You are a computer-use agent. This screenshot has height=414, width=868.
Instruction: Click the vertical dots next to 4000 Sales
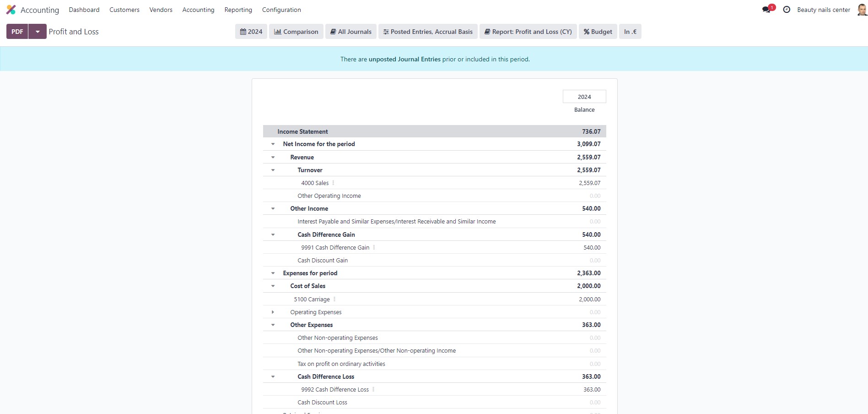tap(333, 183)
